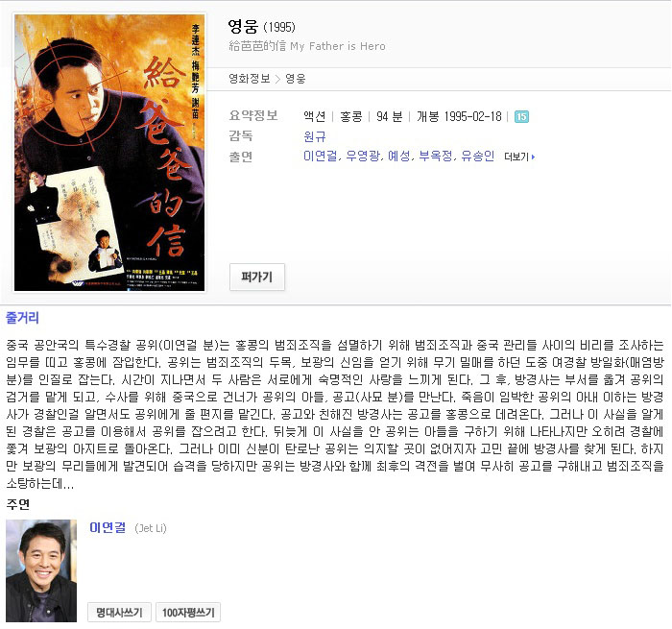672x629 pixels.
Task: Go to 영화정보 breadcrumb
Action: (250, 79)
